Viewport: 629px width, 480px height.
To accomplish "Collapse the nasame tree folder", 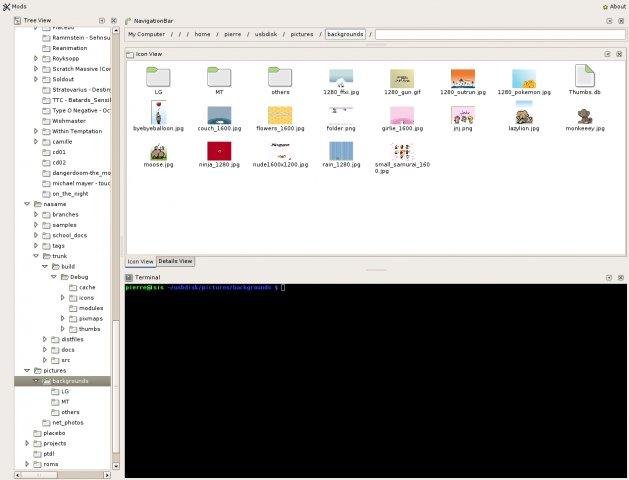I will coord(27,204).
